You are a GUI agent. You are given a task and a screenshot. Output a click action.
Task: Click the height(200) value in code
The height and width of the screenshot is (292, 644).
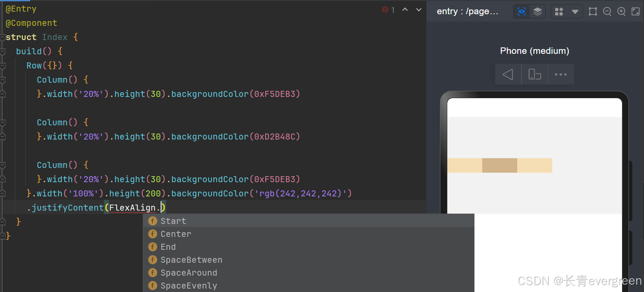coord(153,193)
